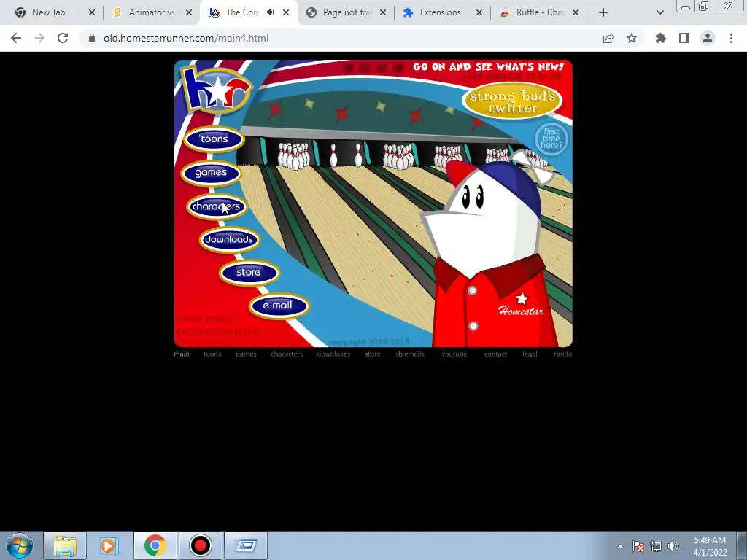
Task: Expand the tab search chevron
Action: pyautogui.click(x=659, y=12)
